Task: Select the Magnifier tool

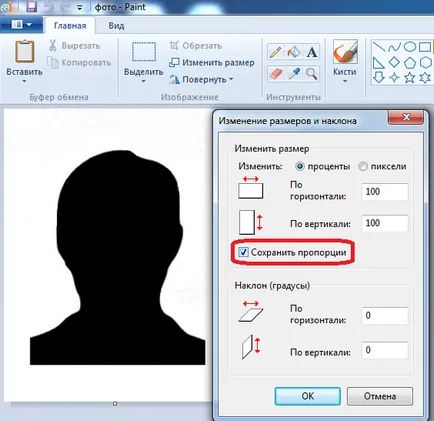Action: point(312,74)
